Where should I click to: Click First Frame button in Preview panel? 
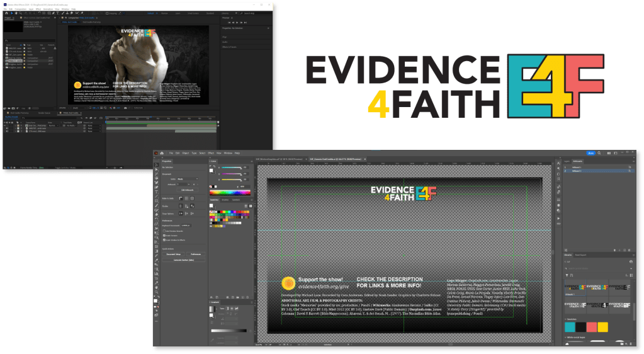pyautogui.click(x=229, y=23)
